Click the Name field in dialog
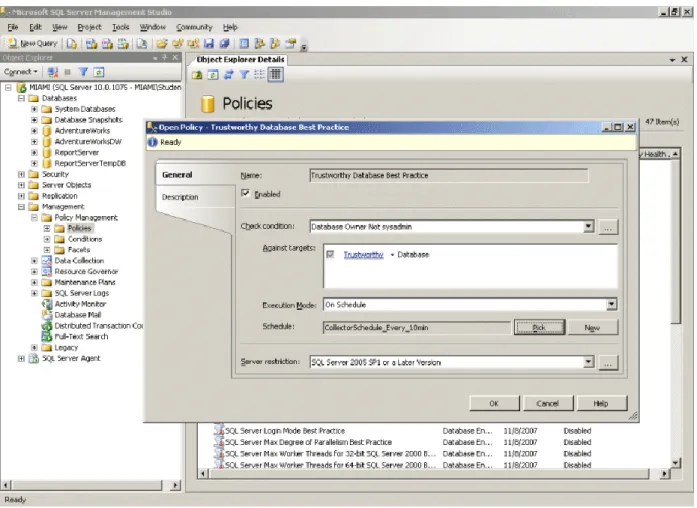Image resolution: width=697 pixels, height=508 pixels. click(449, 176)
